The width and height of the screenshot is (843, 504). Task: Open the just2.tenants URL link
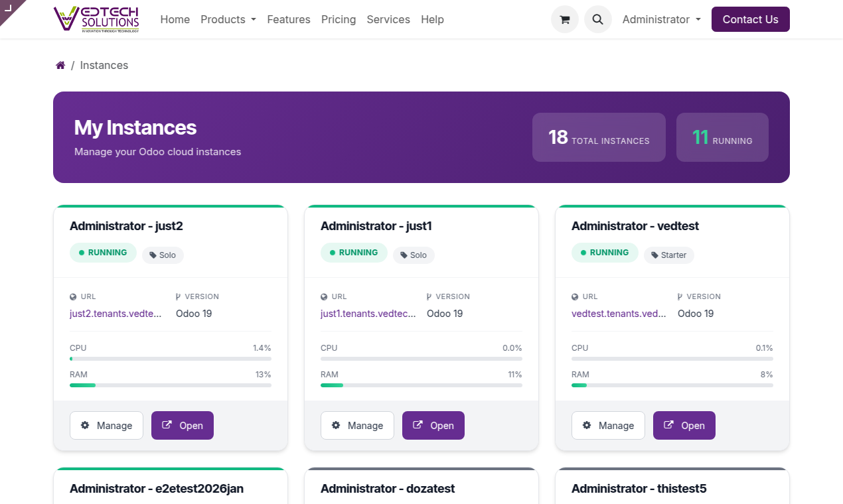[x=115, y=313]
